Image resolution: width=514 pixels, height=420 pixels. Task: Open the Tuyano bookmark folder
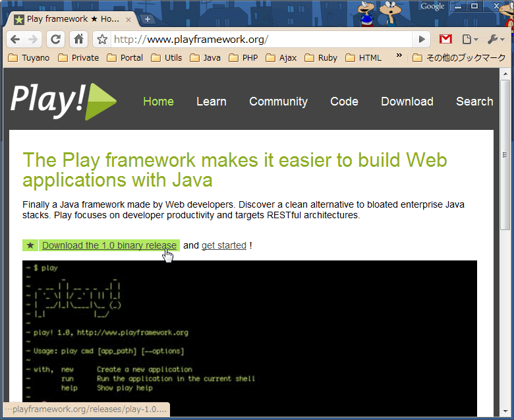coord(28,58)
